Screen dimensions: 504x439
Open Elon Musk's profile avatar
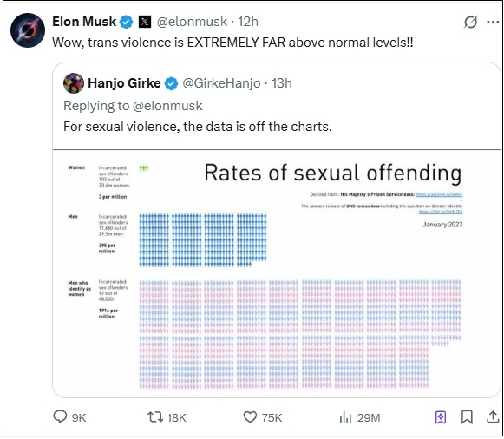coord(28,30)
